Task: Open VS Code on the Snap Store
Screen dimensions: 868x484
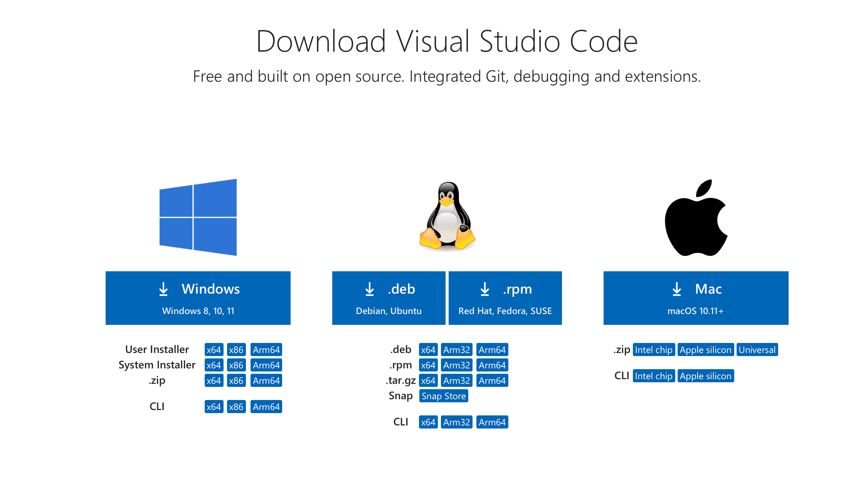Action: [444, 396]
